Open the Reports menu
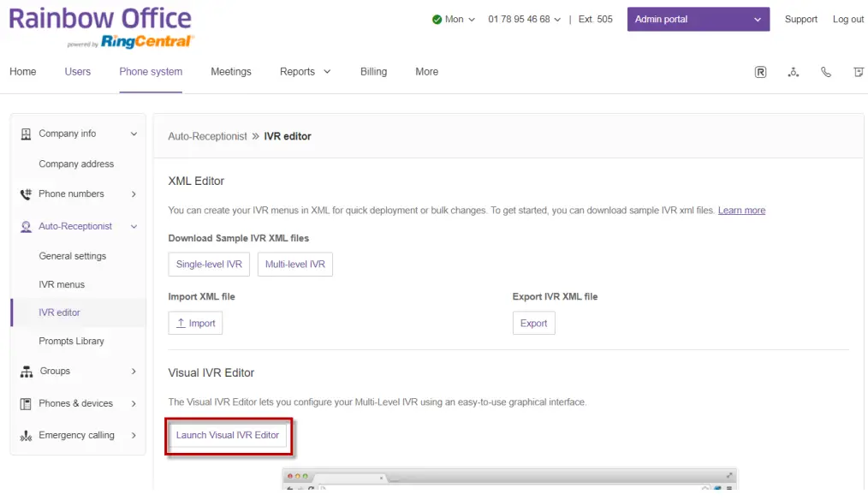The height and width of the screenshot is (500, 868). (x=305, y=72)
